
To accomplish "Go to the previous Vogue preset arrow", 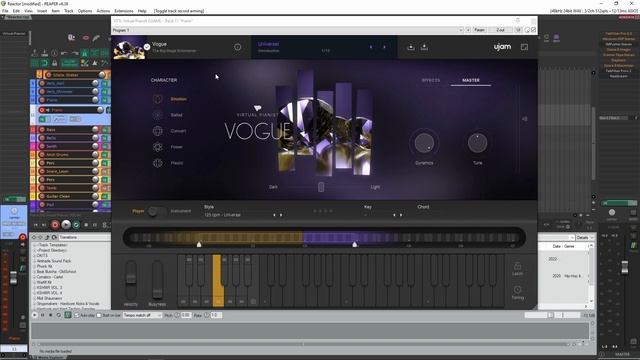I will click(371, 47).
